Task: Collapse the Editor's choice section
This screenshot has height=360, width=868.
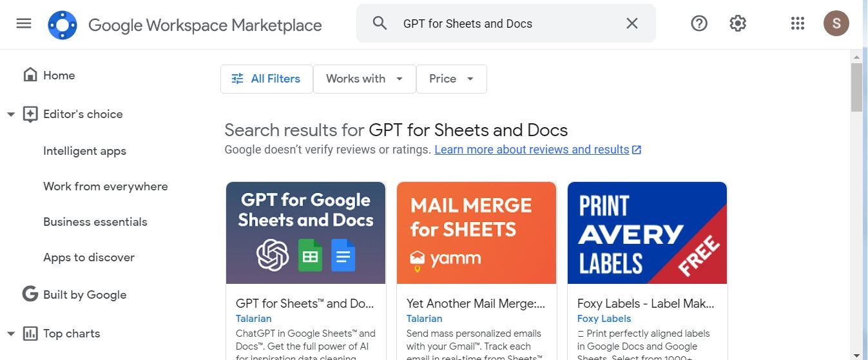Action: click(x=11, y=115)
